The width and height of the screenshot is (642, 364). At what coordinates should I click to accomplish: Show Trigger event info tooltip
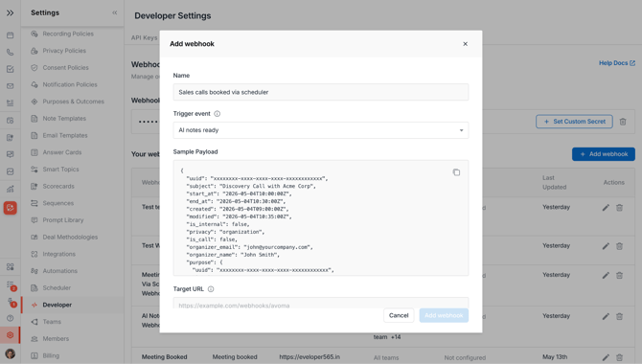pyautogui.click(x=217, y=114)
